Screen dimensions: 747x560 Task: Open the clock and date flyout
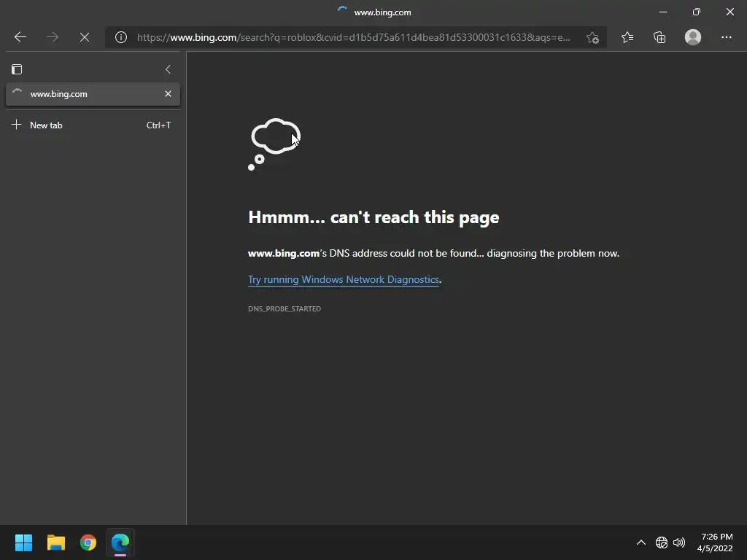coord(715,542)
